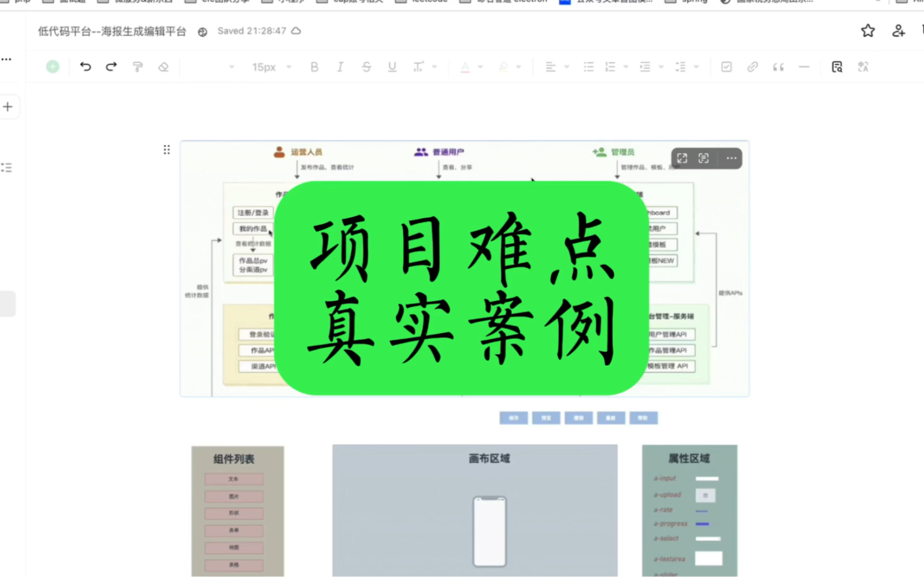Toggle bold formatting

[314, 67]
